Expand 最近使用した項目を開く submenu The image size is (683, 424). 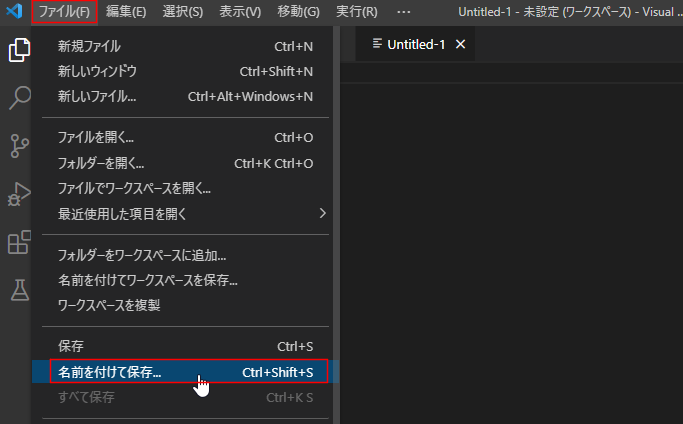click(x=186, y=214)
